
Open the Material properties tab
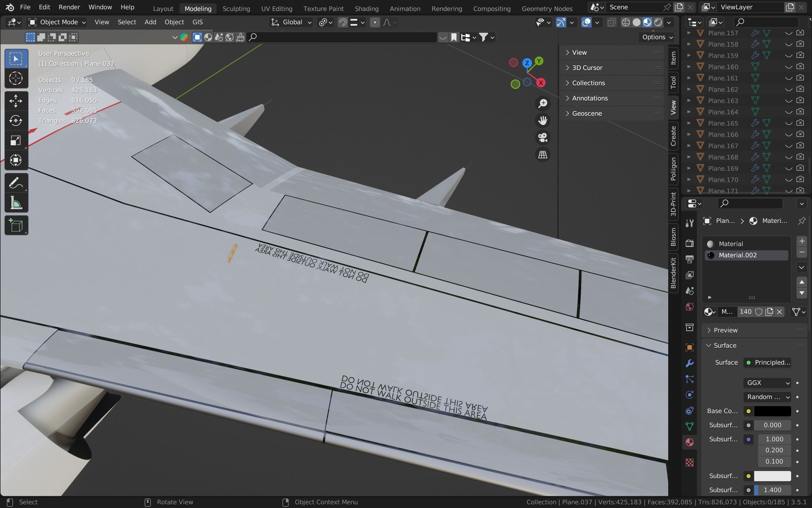pyautogui.click(x=690, y=442)
